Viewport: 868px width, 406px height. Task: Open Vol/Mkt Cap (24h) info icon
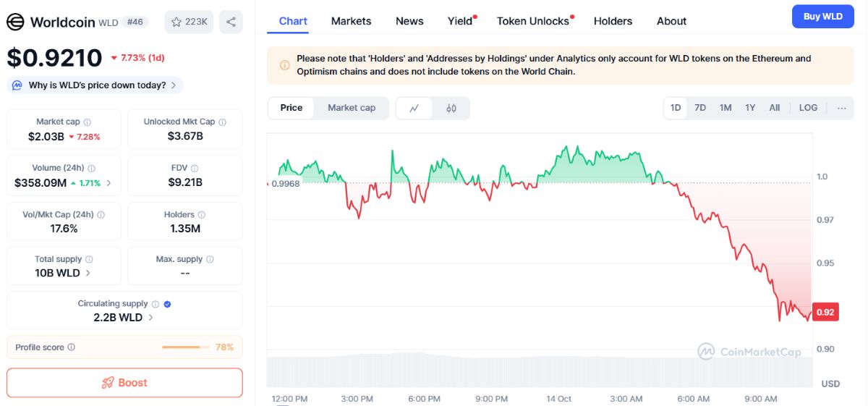[101, 215]
